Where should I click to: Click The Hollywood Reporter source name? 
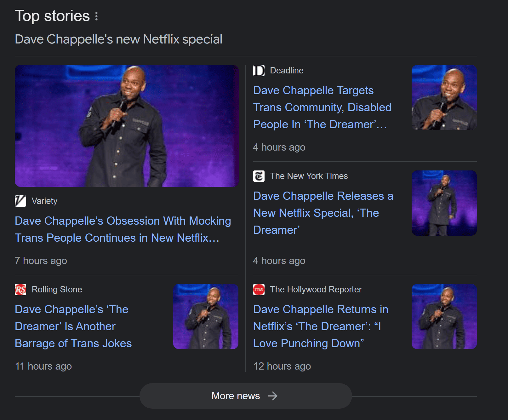pyautogui.click(x=316, y=290)
